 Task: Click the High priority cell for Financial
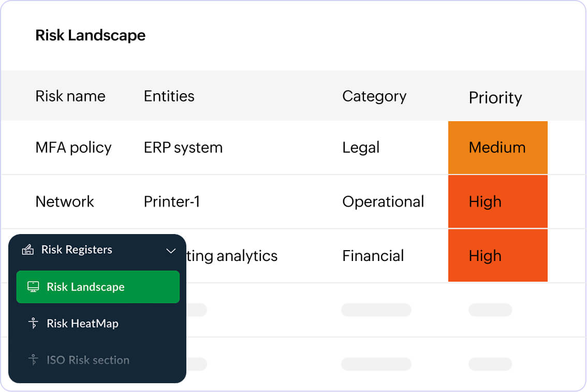[x=497, y=256]
